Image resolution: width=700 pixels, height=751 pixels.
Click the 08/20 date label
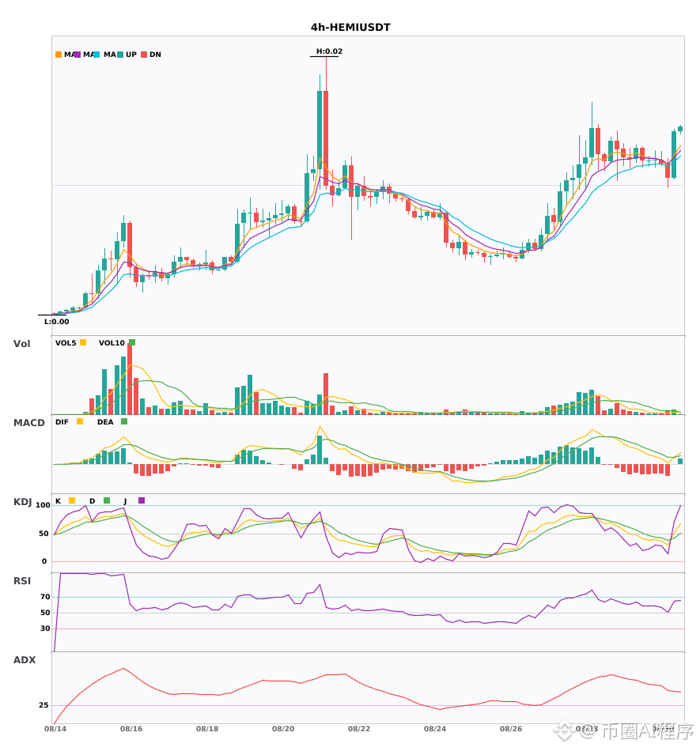coord(283,729)
